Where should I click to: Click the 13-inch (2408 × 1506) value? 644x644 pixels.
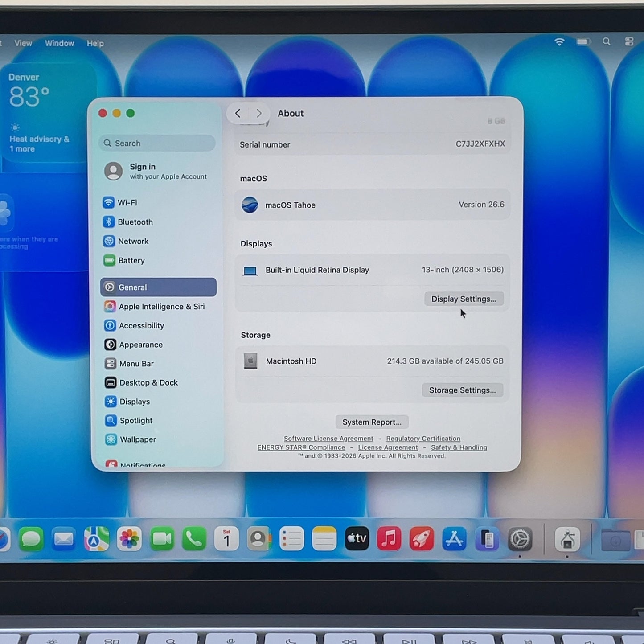pos(463,270)
